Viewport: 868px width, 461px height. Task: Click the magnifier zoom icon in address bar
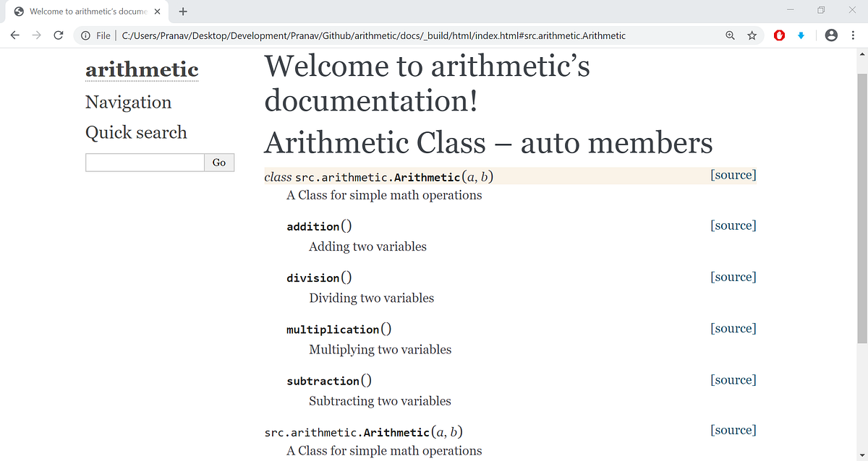tap(730, 35)
